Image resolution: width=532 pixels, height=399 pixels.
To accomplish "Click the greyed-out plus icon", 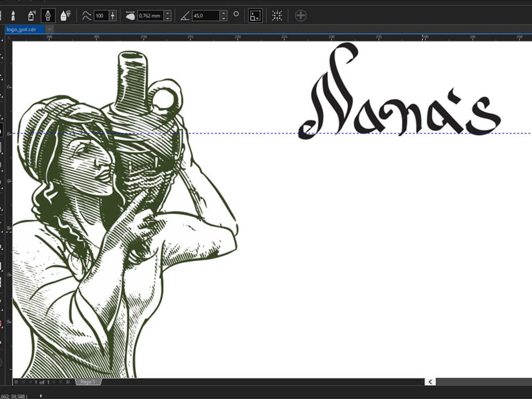I will tap(301, 15).
